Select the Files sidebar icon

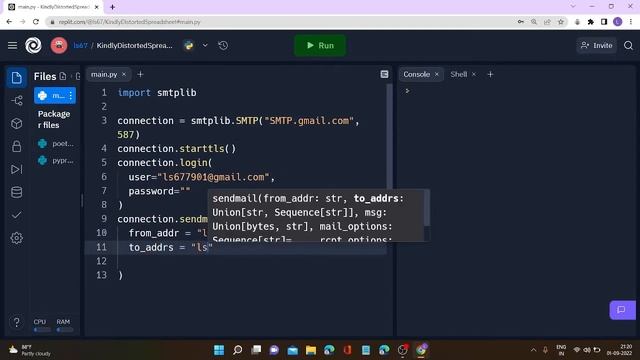pyautogui.click(x=16, y=78)
